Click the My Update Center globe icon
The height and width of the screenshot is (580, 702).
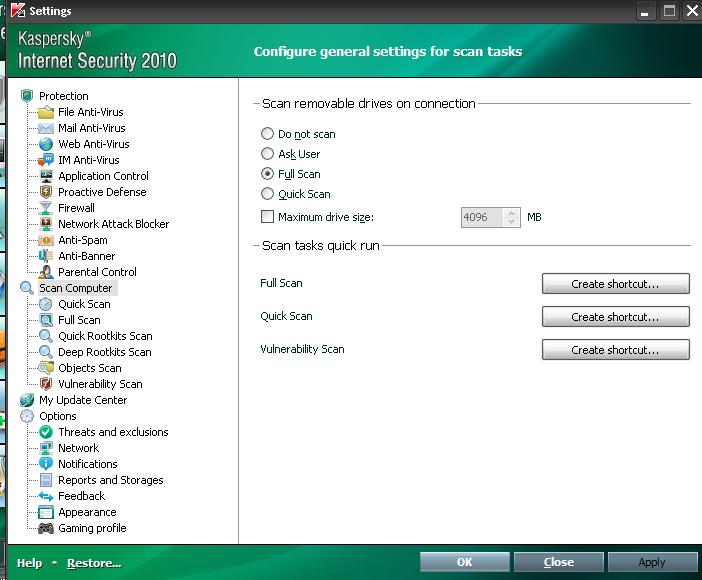coord(27,400)
